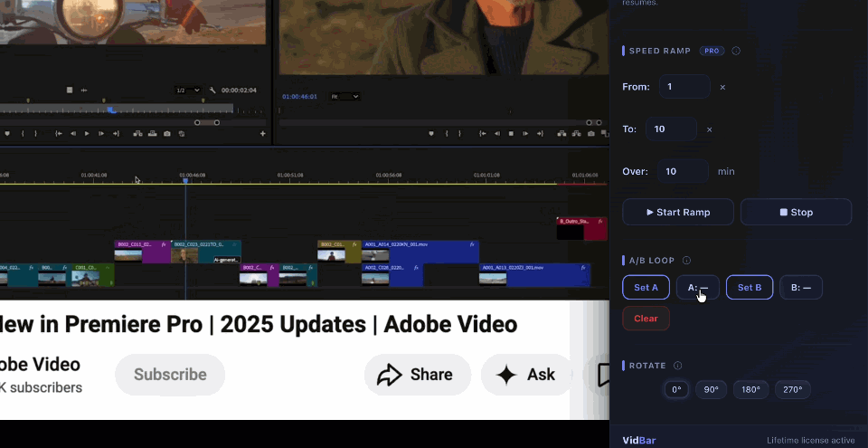868x448 pixels.
Task: Play the clip in Source monitor
Action: (x=87, y=134)
